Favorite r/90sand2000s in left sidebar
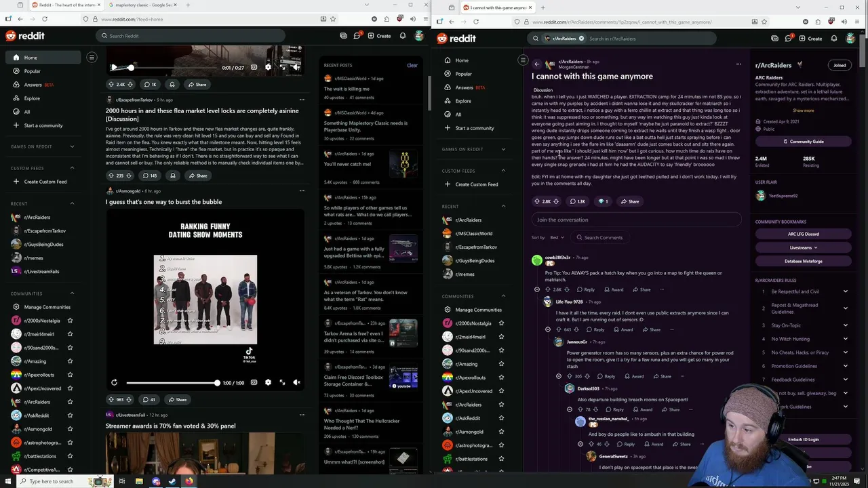Viewport: 868px width, 488px height. click(70, 348)
